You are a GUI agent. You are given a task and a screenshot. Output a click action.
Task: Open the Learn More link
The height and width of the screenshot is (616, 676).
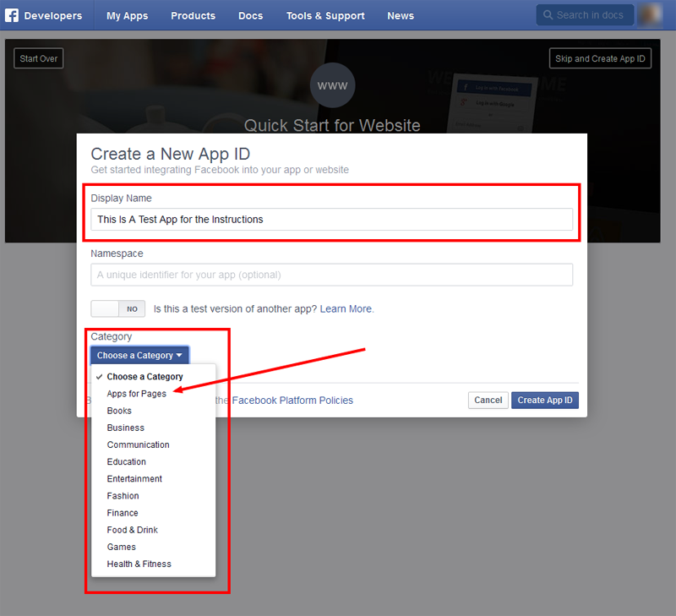pyautogui.click(x=346, y=308)
